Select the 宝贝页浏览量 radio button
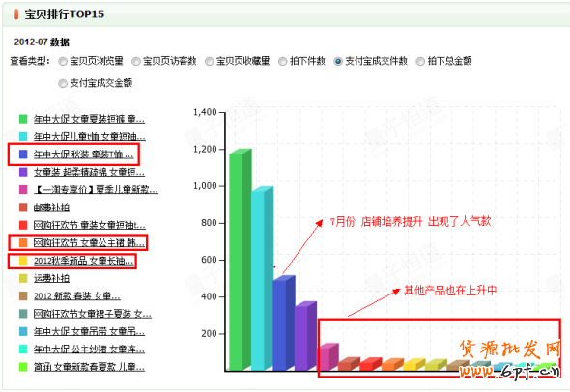This screenshot has height=392, width=570. pyautogui.click(x=63, y=62)
